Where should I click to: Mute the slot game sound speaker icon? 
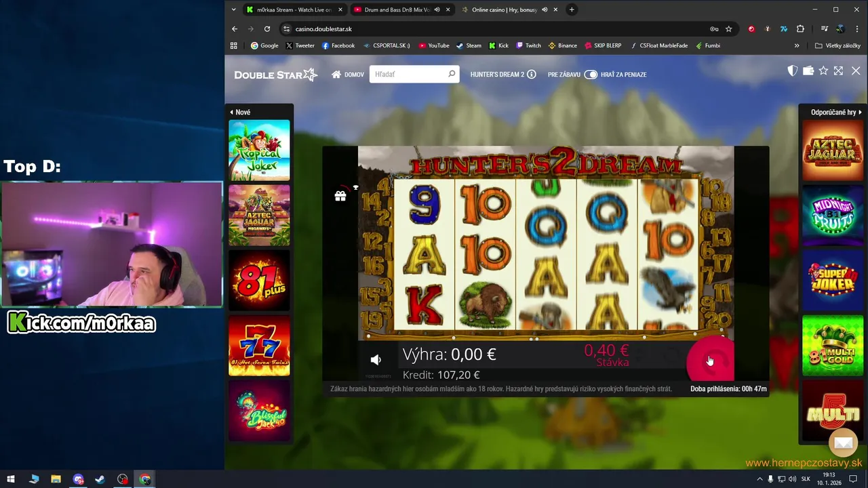376,360
